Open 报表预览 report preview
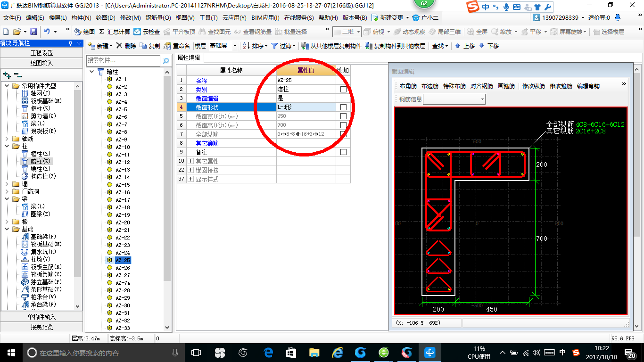The height and width of the screenshot is (362, 644). tap(41, 327)
